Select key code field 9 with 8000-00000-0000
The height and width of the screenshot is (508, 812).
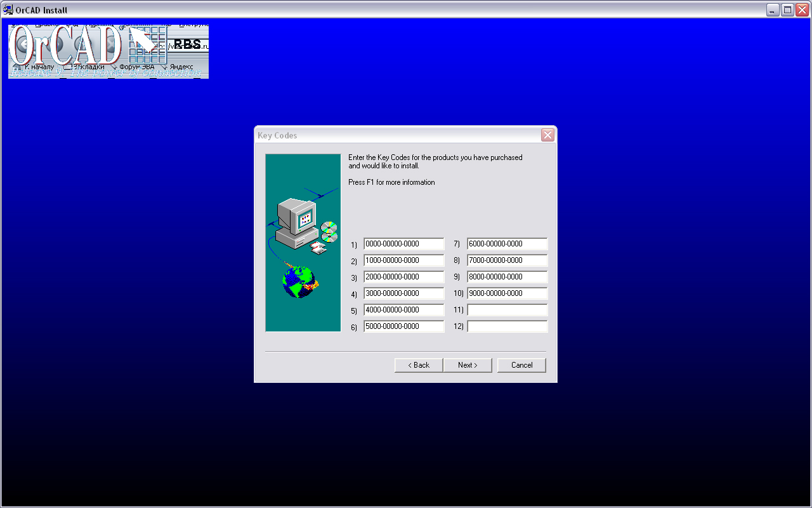[507, 277]
